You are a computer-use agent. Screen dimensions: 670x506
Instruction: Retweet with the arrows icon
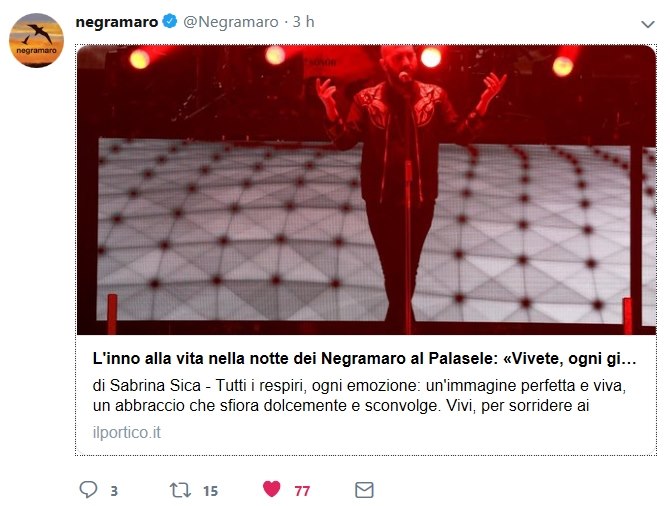[x=180, y=490]
